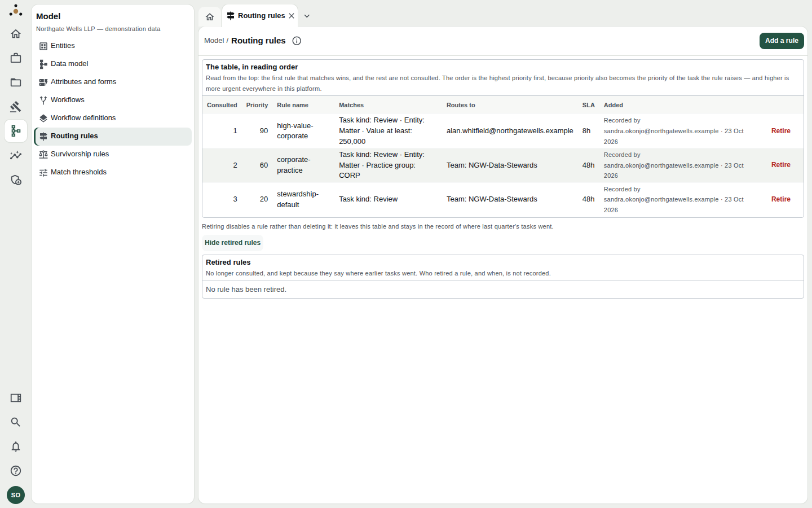812x508 pixels.
Task: Click the help question mark icon
Action: point(16,471)
